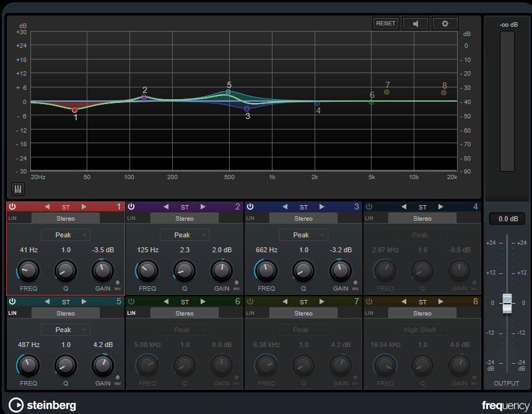
Task: Click band 1 right channel arrow
Action: pyautogui.click(x=84, y=207)
